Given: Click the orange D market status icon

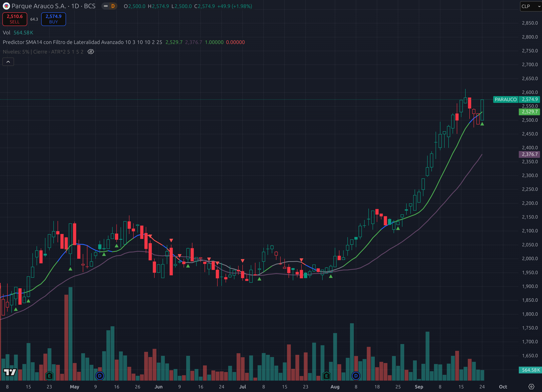Looking at the screenshot, I should point(113,6).
